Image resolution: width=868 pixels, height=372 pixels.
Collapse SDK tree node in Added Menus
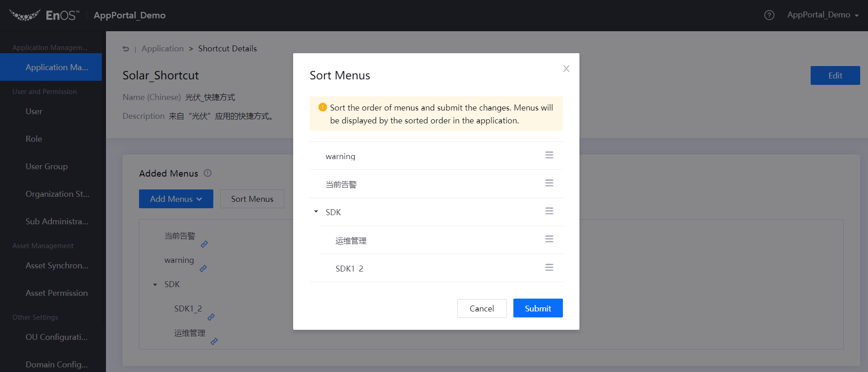point(155,285)
